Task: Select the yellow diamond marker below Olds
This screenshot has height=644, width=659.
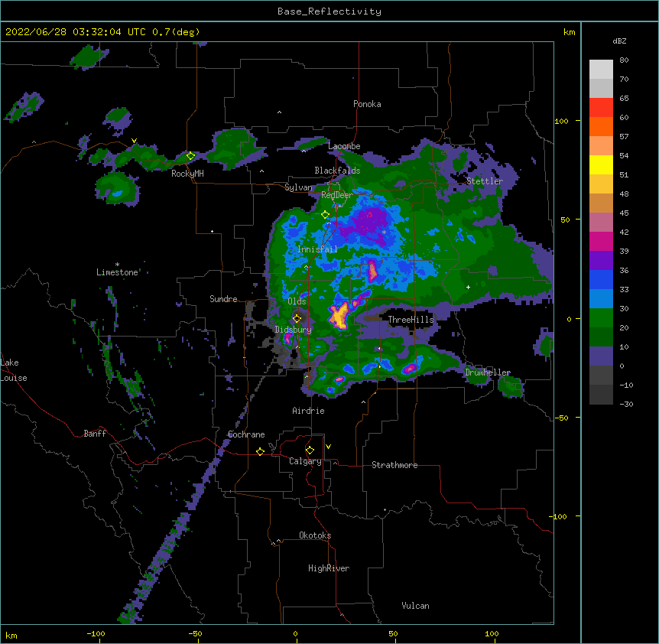Action: coord(297,318)
